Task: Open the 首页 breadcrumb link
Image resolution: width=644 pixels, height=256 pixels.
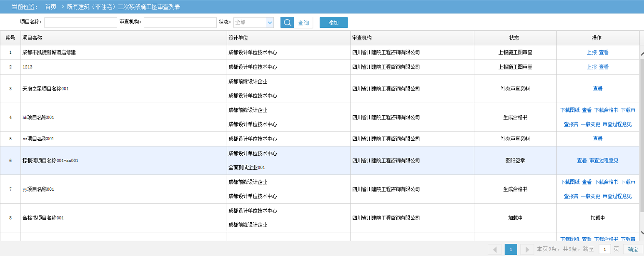Action: (x=50, y=7)
